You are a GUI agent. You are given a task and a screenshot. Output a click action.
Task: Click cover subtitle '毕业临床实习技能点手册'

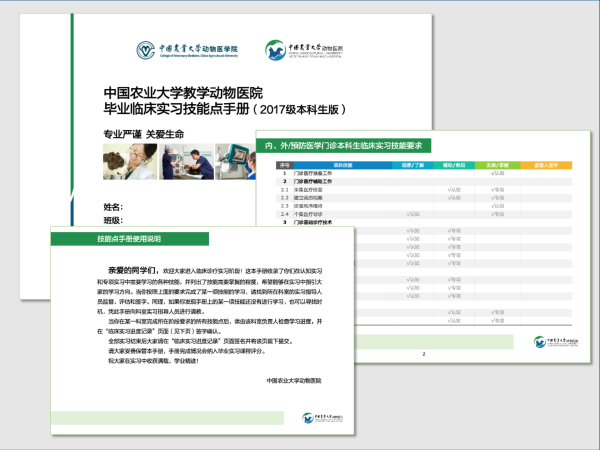pyautogui.click(x=176, y=109)
